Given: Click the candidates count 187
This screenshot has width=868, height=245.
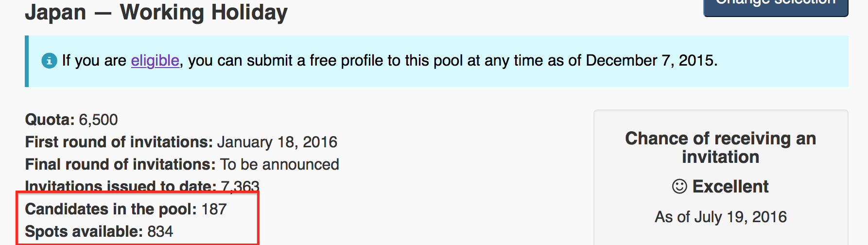Looking at the screenshot, I should click(214, 209).
